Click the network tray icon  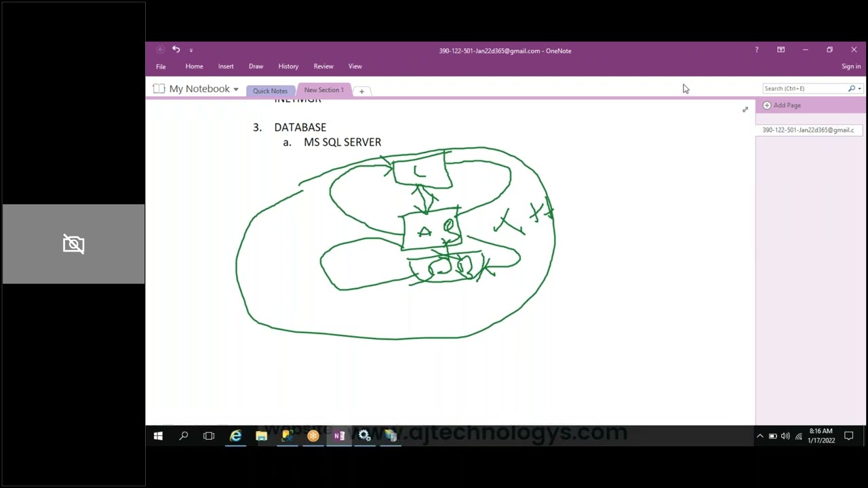point(798,436)
